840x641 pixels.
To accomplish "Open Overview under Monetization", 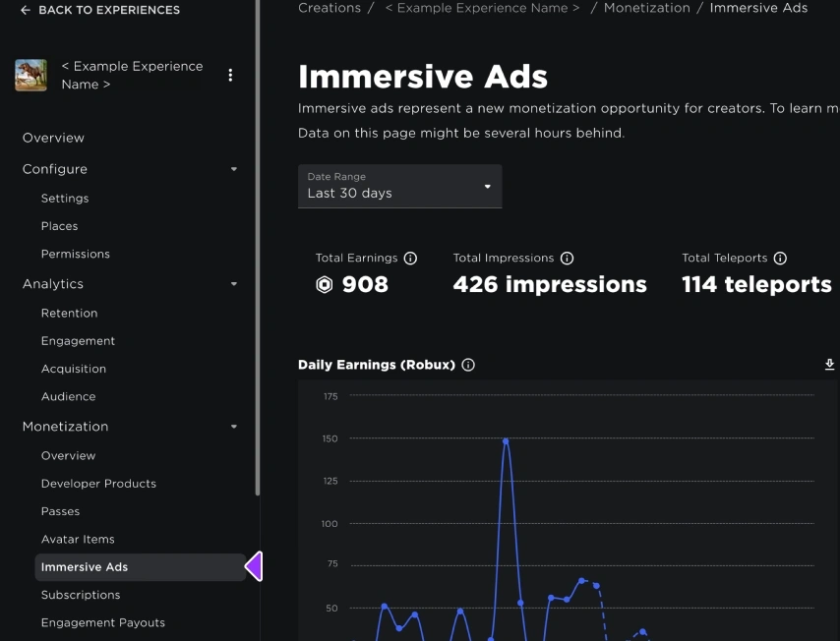I will click(68, 456).
